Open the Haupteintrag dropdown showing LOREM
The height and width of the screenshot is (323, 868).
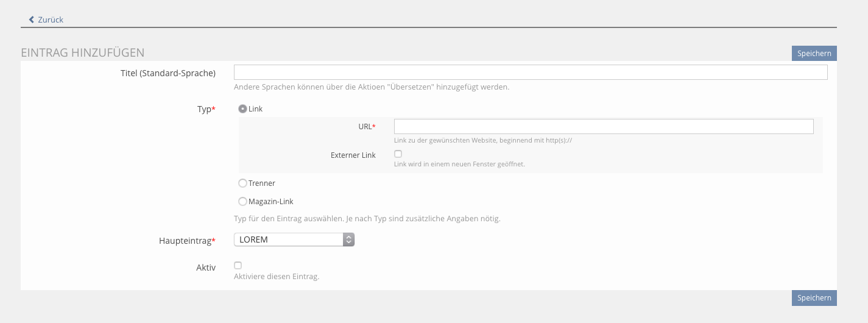tap(289, 240)
